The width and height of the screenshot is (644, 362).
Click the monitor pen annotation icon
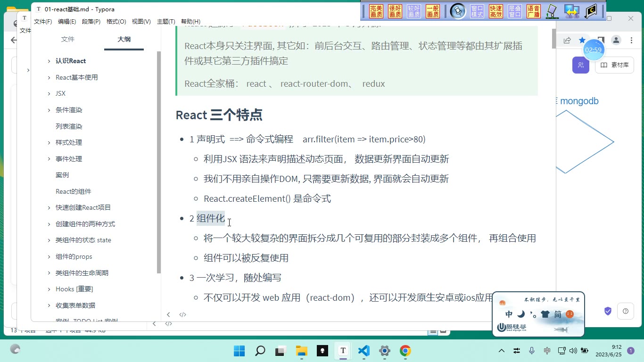click(552, 11)
